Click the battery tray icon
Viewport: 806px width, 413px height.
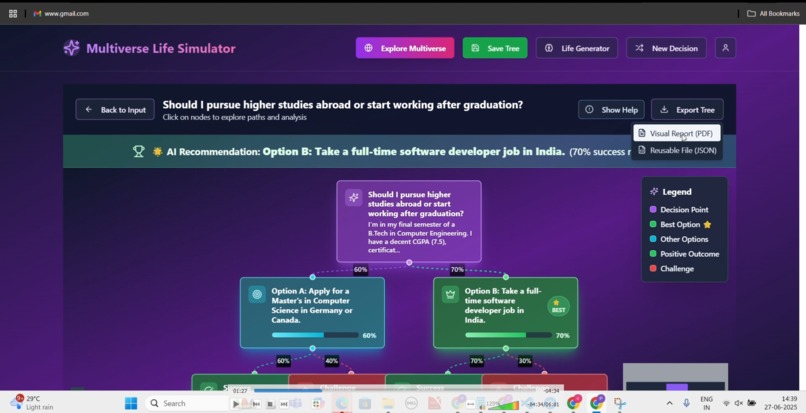click(x=752, y=403)
